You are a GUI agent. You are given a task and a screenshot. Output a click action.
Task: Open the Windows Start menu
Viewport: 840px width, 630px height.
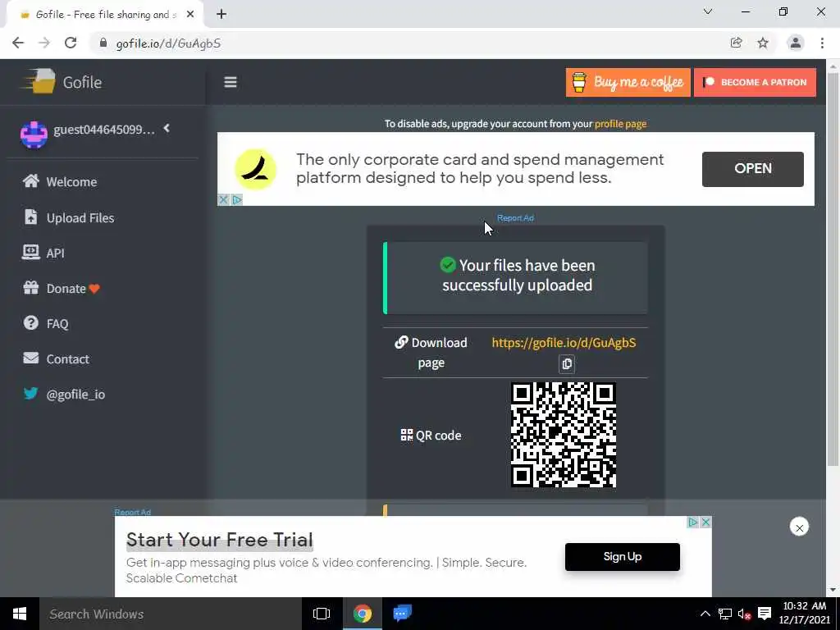[x=20, y=614]
